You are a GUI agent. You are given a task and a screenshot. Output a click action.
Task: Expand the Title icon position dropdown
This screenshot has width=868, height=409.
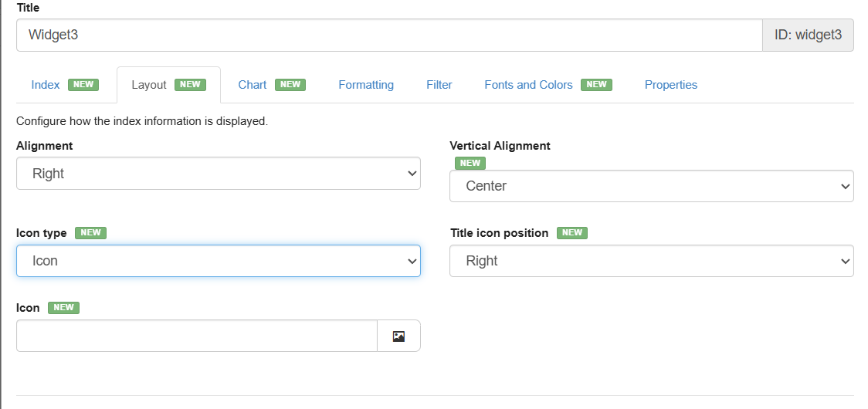pyautogui.click(x=651, y=261)
